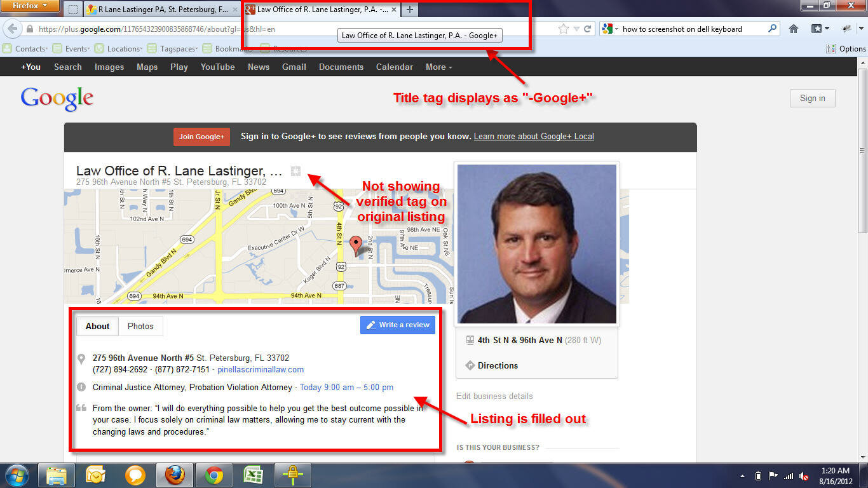Select the Photos tab
Screen dimensions: 868x488
click(x=140, y=326)
